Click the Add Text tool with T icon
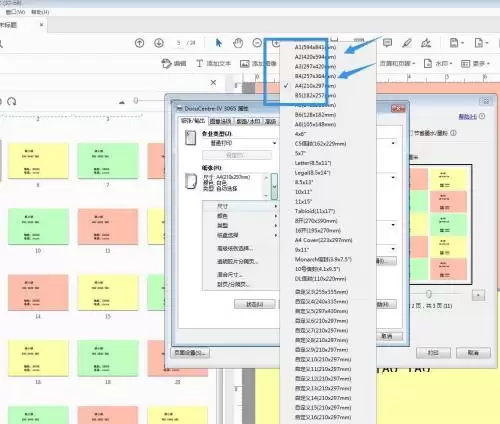This screenshot has height=424, width=500. 213,63
